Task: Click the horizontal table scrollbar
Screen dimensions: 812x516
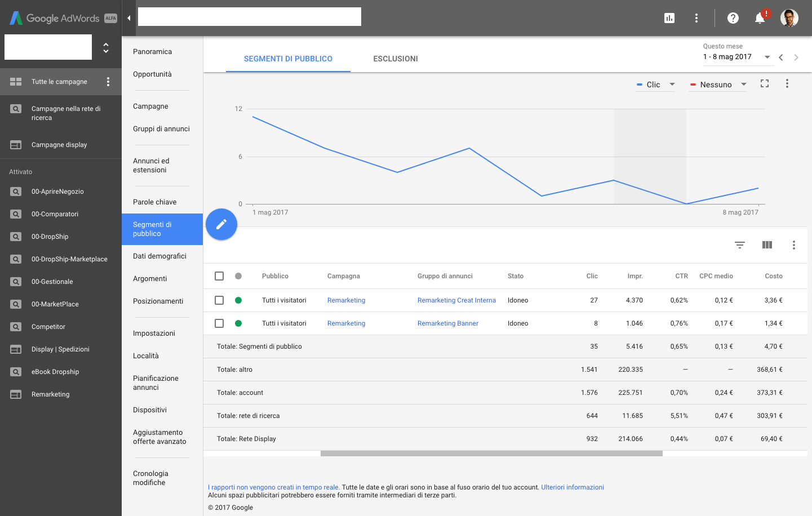Action: (x=491, y=453)
